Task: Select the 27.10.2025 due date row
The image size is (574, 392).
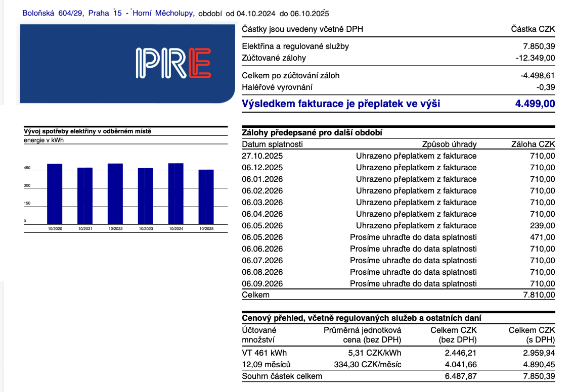Action: click(x=262, y=156)
